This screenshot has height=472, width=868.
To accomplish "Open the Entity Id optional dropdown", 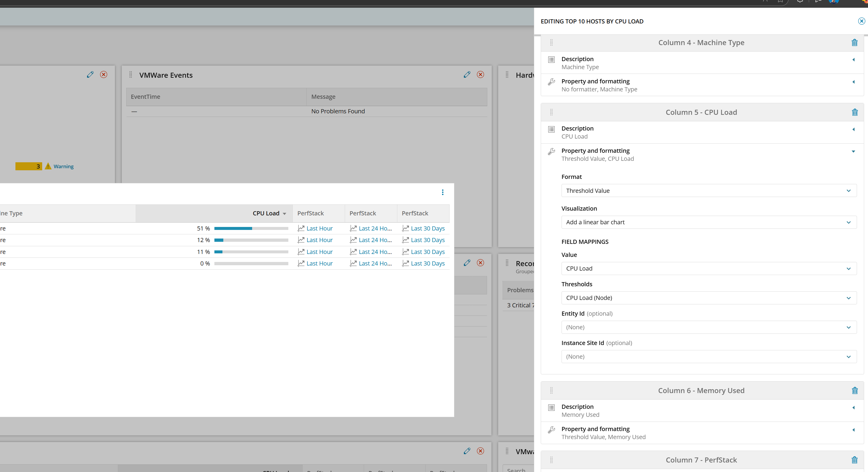I will [x=709, y=327].
